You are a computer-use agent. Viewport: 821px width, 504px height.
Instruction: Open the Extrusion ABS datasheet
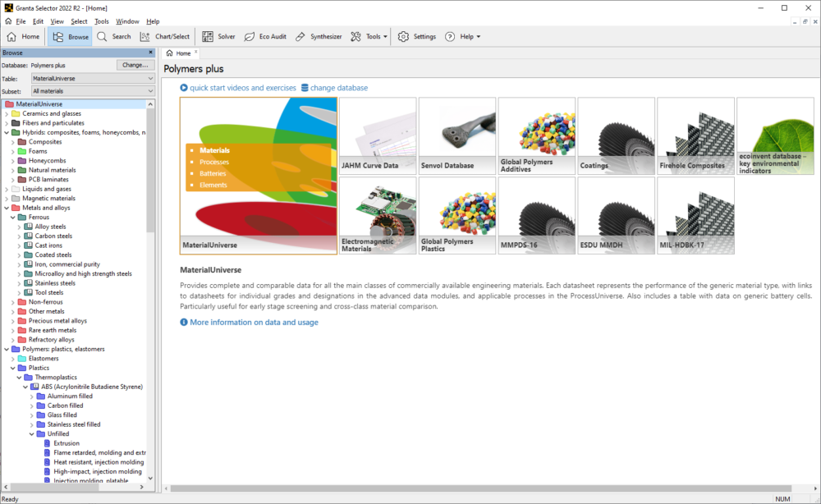coord(67,443)
